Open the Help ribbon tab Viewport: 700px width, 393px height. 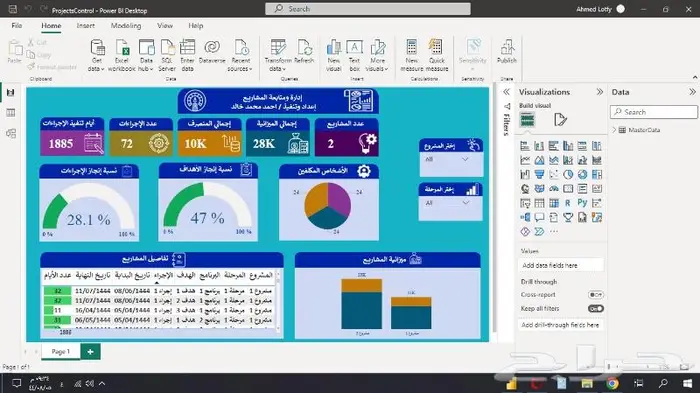click(196, 25)
